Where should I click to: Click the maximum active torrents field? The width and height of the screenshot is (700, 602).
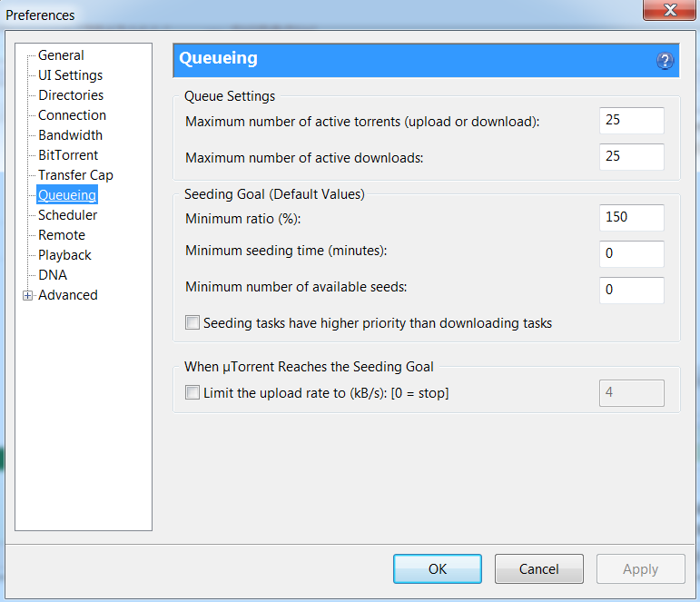pos(631,121)
